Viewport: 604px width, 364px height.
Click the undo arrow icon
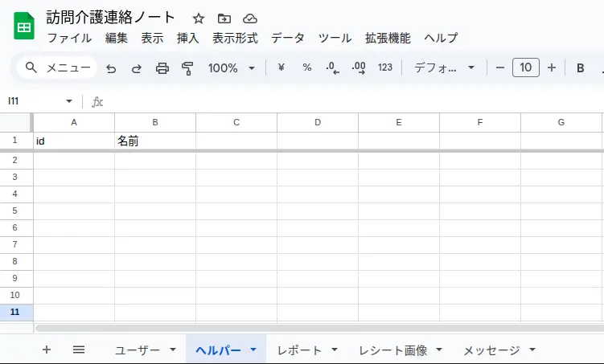tap(111, 68)
